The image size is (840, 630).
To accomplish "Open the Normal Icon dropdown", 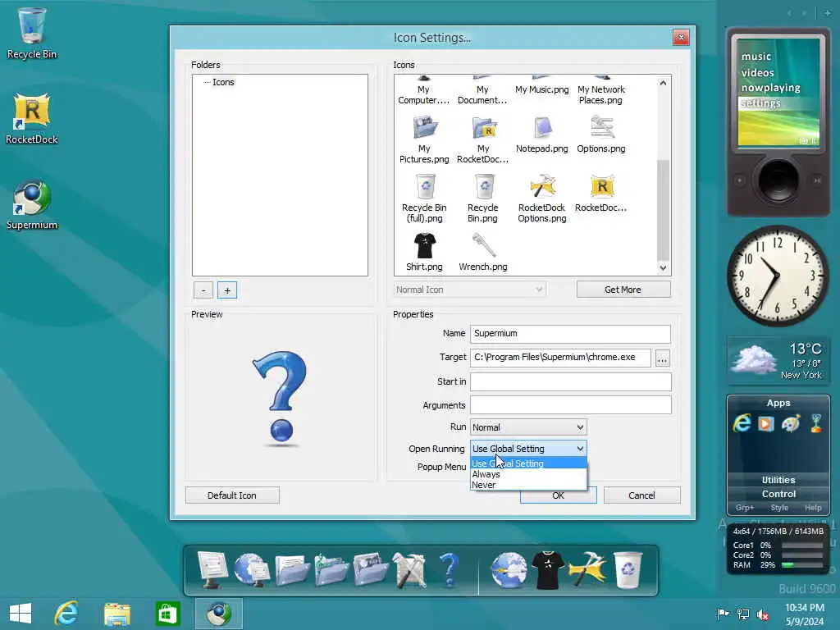I will (x=470, y=290).
